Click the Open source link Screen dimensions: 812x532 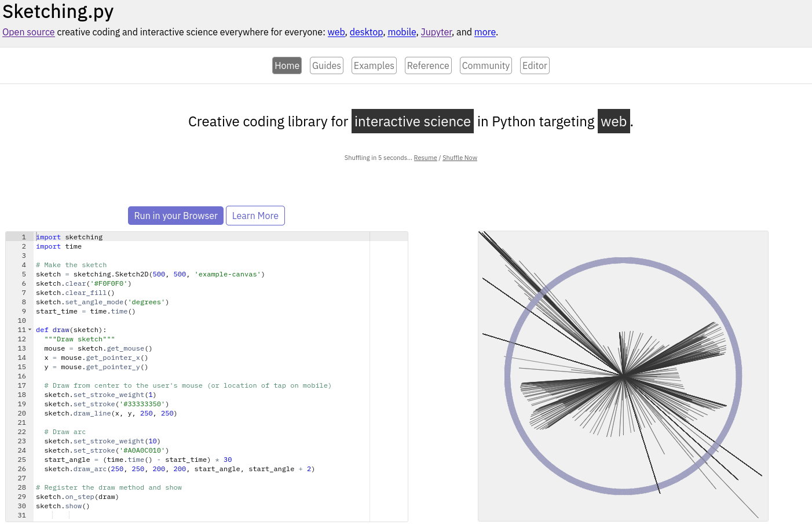pos(28,32)
